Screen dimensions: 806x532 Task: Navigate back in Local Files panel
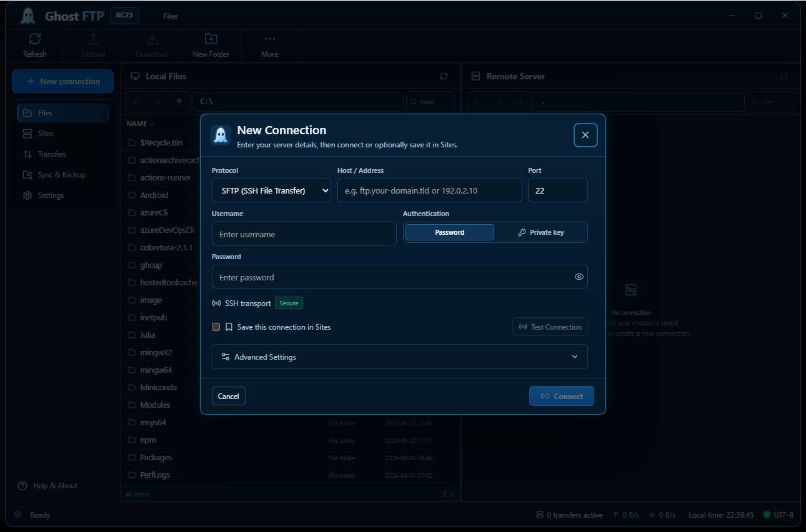tap(137, 102)
